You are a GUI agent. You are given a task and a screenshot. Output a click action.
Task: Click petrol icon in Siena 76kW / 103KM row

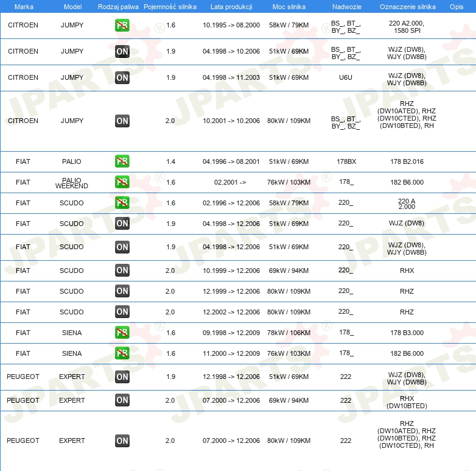[122, 353]
